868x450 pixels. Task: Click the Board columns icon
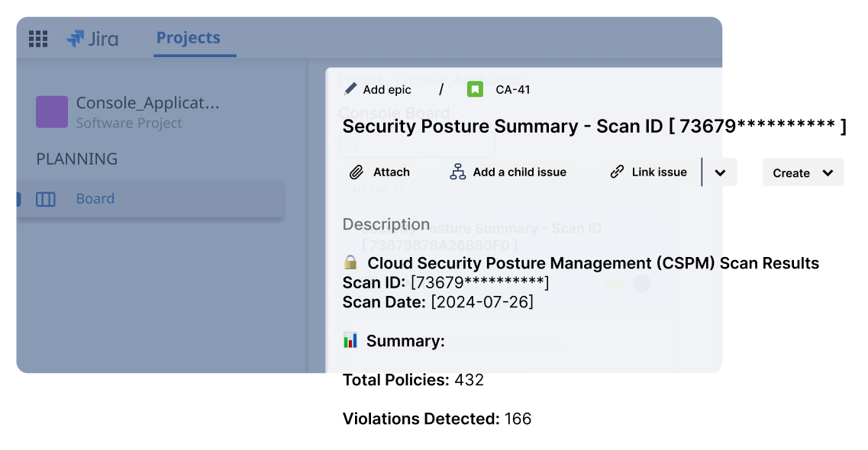click(x=45, y=199)
